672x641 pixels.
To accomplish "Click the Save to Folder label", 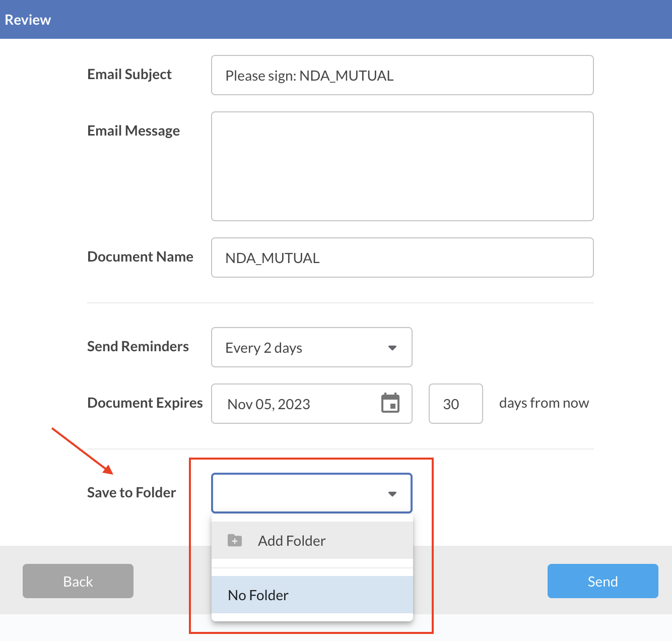I will [x=131, y=492].
